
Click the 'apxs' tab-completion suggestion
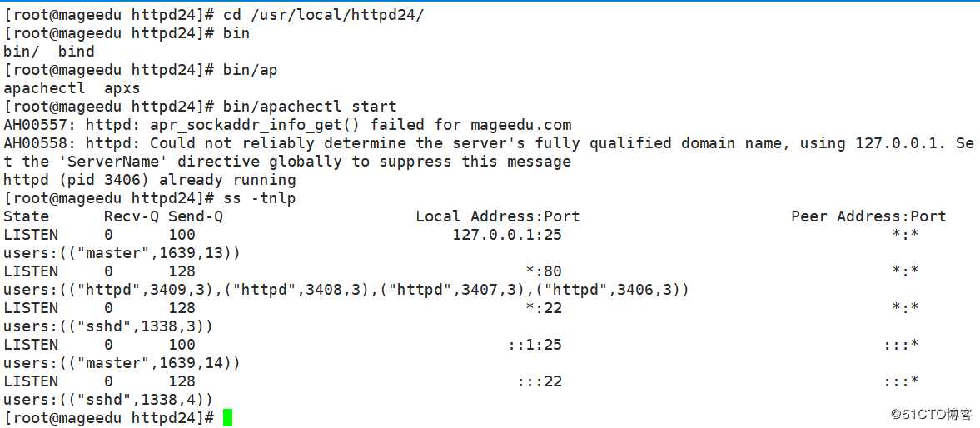coord(122,88)
